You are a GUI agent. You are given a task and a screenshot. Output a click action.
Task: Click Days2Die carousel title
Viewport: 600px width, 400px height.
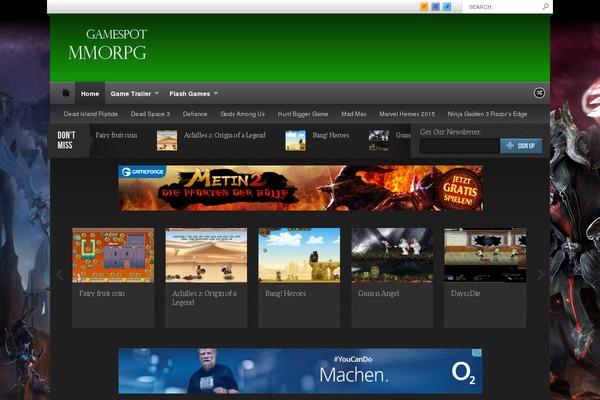click(465, 293)
